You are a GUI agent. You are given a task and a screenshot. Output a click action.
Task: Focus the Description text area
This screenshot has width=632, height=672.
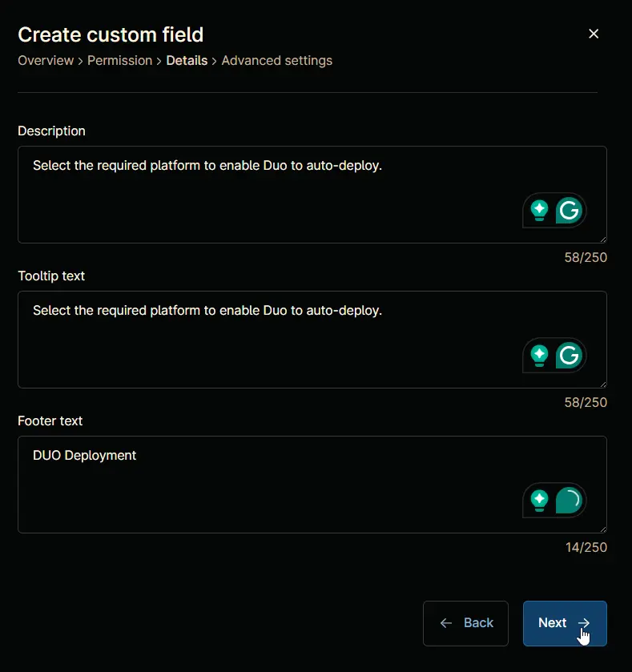(312, 195)
